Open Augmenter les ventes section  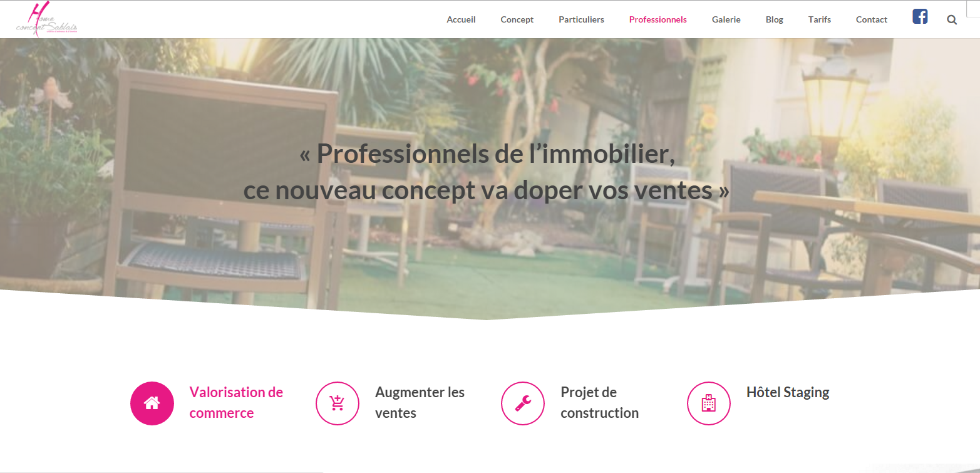click(x=420, y=403)
